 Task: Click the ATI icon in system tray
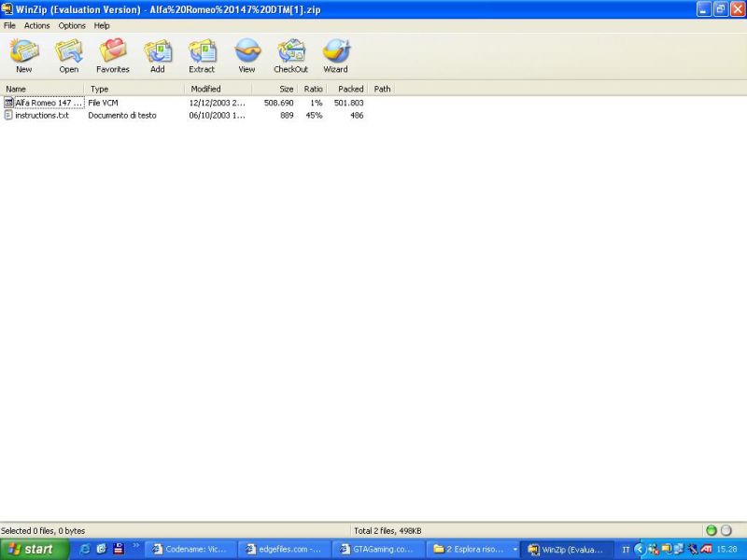(x=706, y=549)
